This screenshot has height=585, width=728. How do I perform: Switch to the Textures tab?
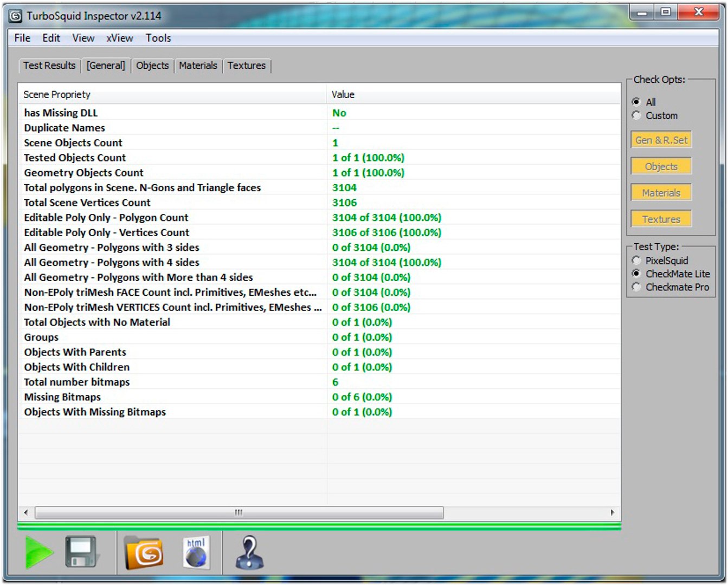(x=247, y=66)
